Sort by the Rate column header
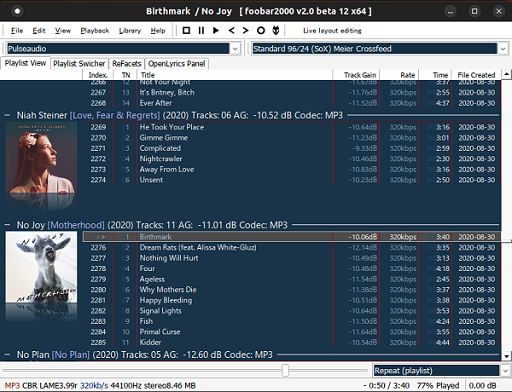 click(399, 75)
